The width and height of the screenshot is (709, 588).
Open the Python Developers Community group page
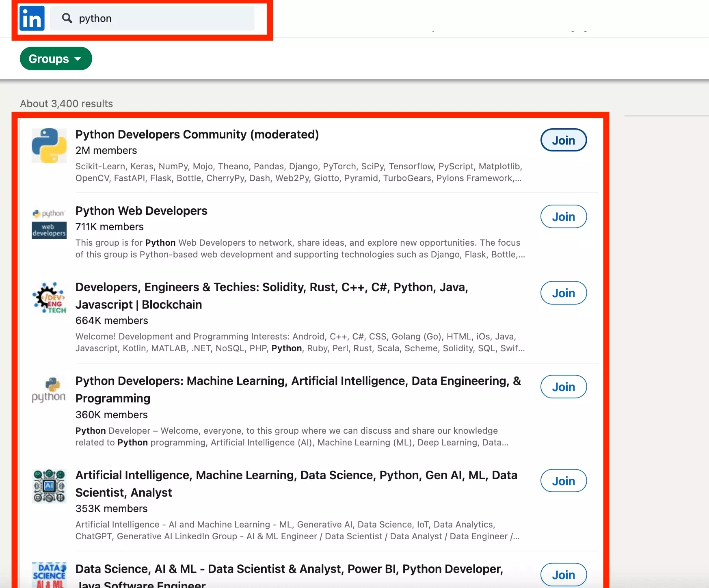(197, 134)
